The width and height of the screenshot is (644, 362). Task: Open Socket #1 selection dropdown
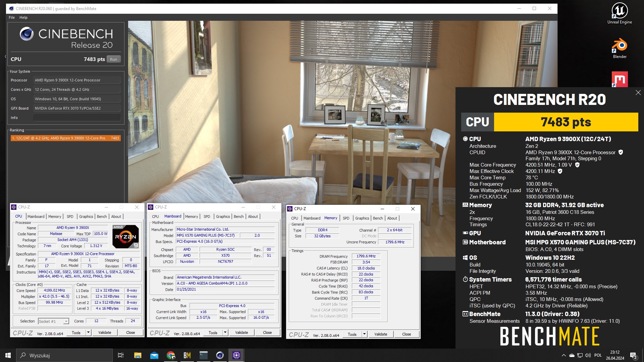(66, 321)
